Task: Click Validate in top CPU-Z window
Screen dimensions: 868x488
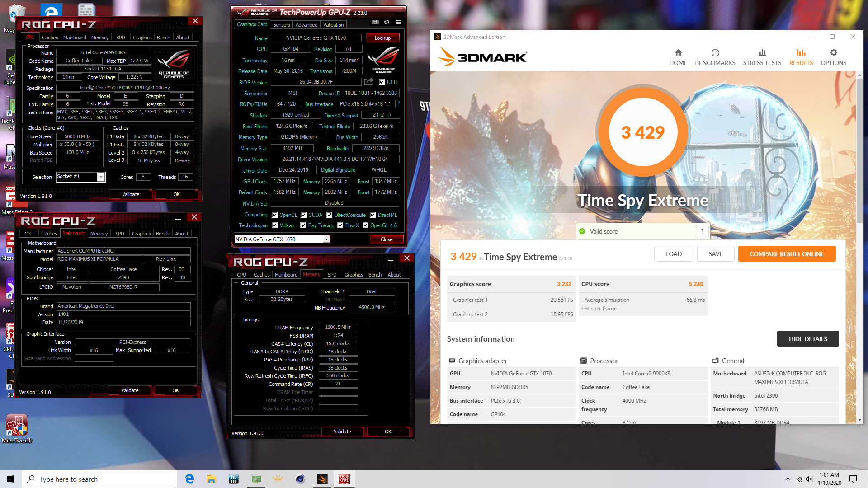Action: (131, 194)
